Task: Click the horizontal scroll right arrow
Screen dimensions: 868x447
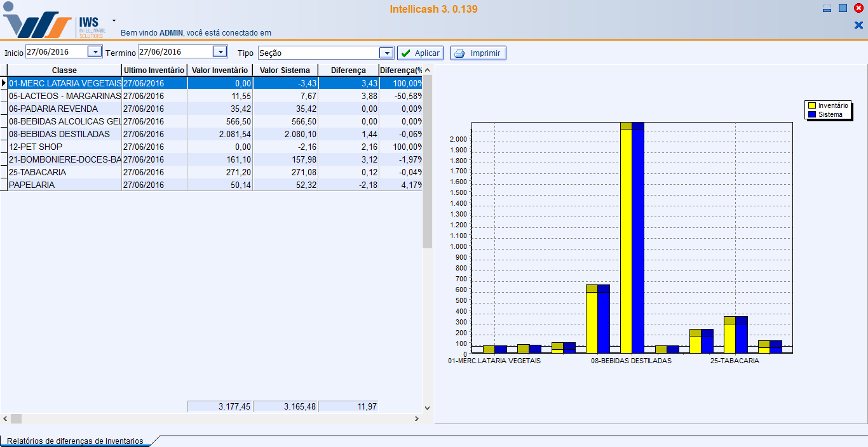Action: point(417,418)
